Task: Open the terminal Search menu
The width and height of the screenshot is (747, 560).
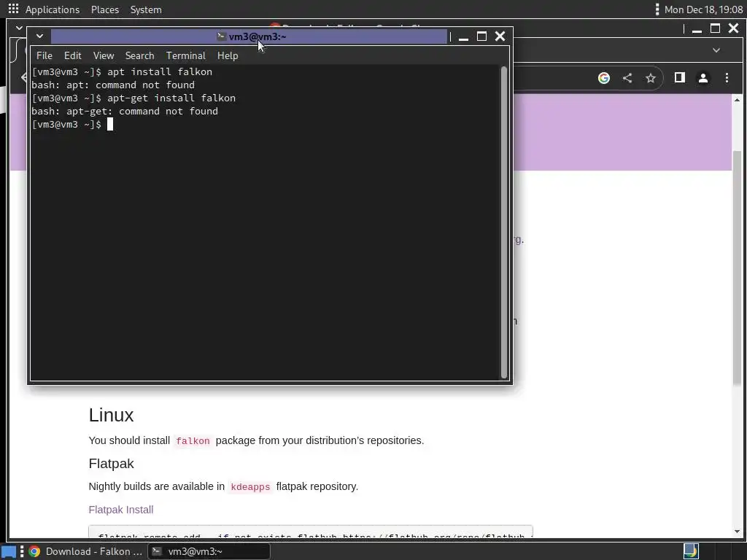Action: click(x=139, y=55)
